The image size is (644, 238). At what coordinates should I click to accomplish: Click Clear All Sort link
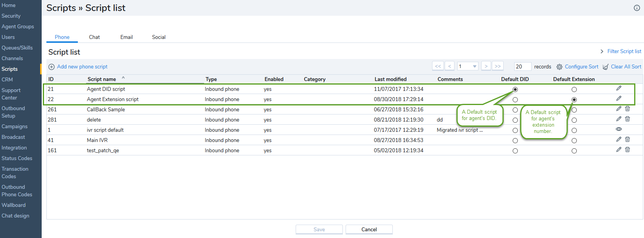626,67
